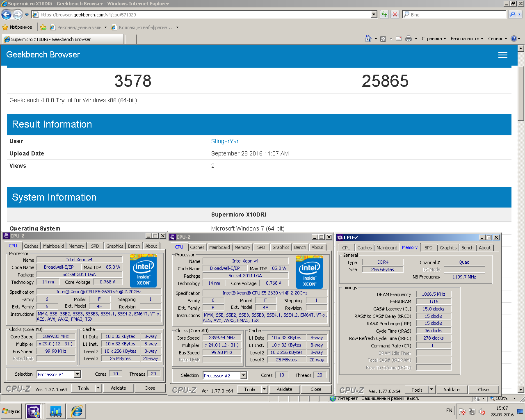Viewport: 525px width, 420px height.
Task: Click the network tray icon
Action: point(472,411)
